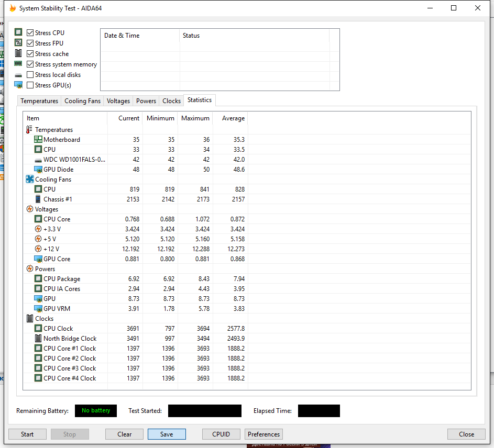Click the +12 V lightning icon
The width and height of the screenshot is (494, 448).
point(38,249)
